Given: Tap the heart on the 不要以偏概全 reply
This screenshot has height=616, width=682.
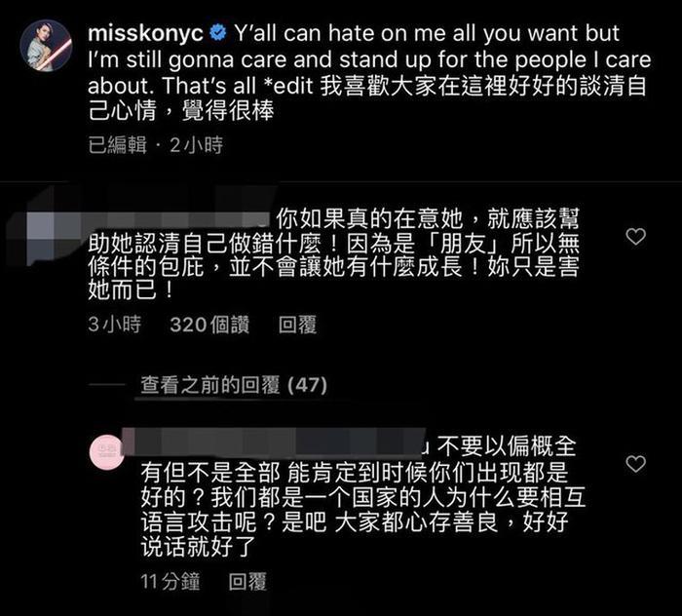Looking at the screenshot, I should click(635, 464).
